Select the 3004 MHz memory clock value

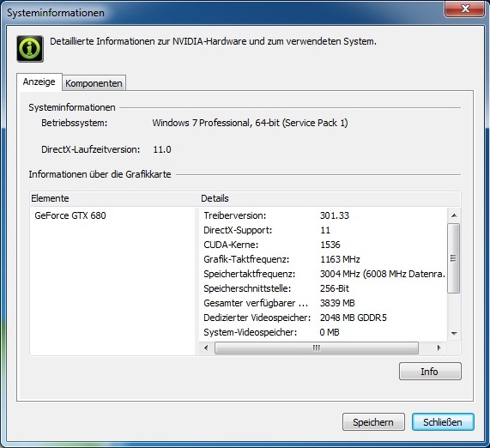point(383,274)
